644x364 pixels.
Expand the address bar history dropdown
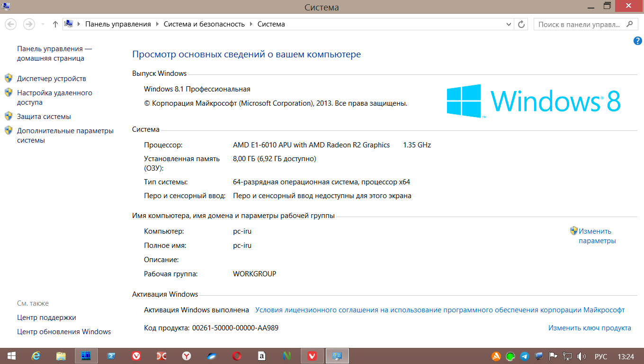pyautogui.click(x=509, y=24)
